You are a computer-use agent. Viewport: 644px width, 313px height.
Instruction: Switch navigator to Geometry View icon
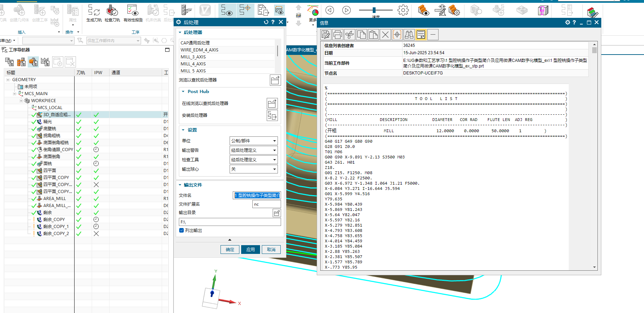point(33,62)
